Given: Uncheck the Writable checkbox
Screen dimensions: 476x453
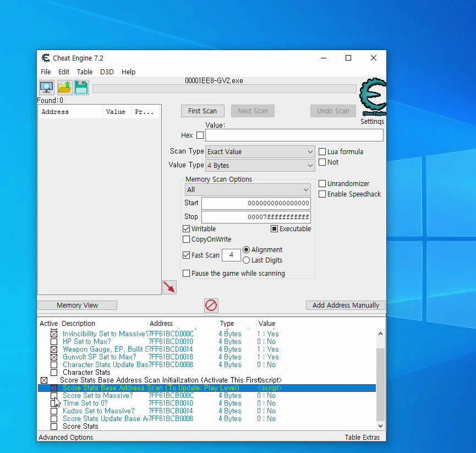Looking at the screenshot, I should (186, 228).
